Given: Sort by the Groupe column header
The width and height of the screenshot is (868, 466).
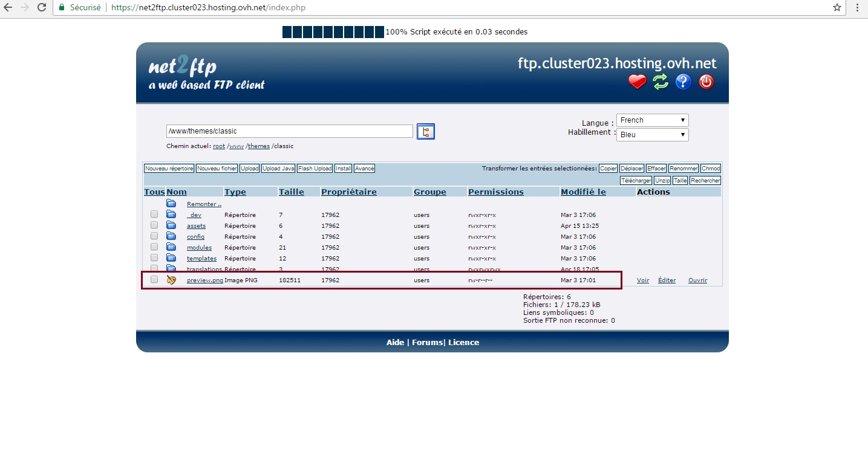Looking at the screenshot, I should click(430, 192).
